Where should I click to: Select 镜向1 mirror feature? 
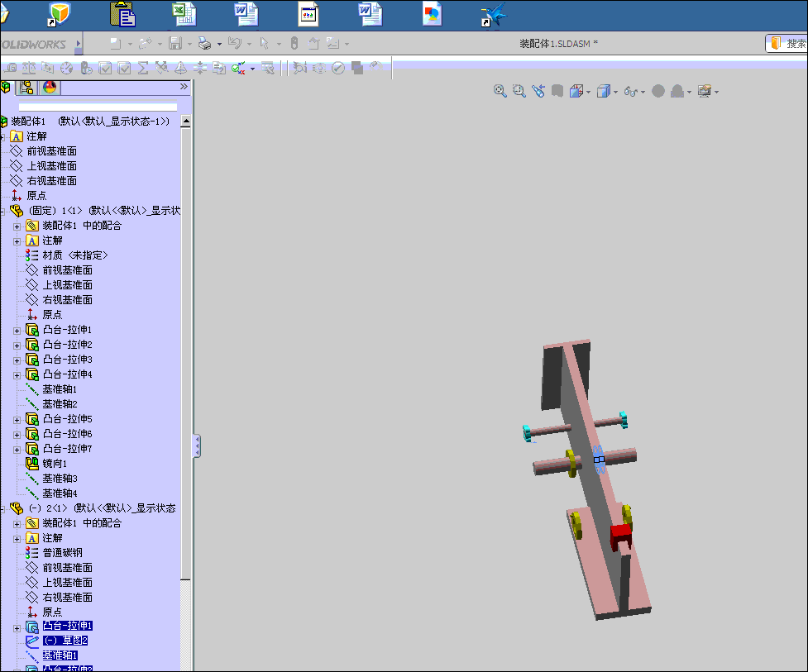[x=55, y=464]
